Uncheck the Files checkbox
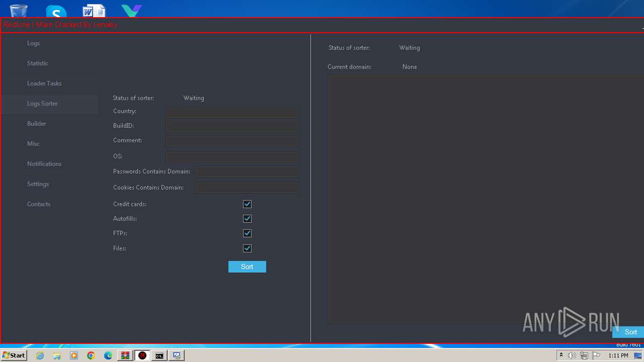This screenshot has width=644, height=362. tap(247, 248)
